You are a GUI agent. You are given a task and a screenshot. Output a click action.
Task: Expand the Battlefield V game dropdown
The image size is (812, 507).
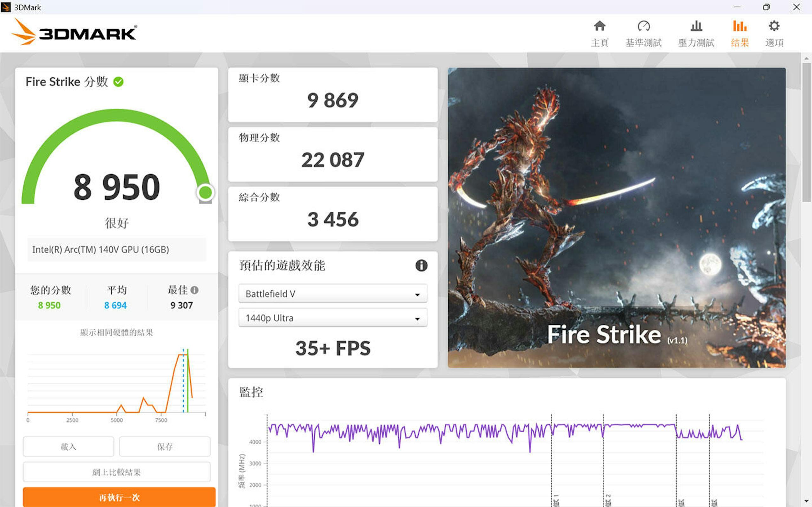[x=332, y=294]
